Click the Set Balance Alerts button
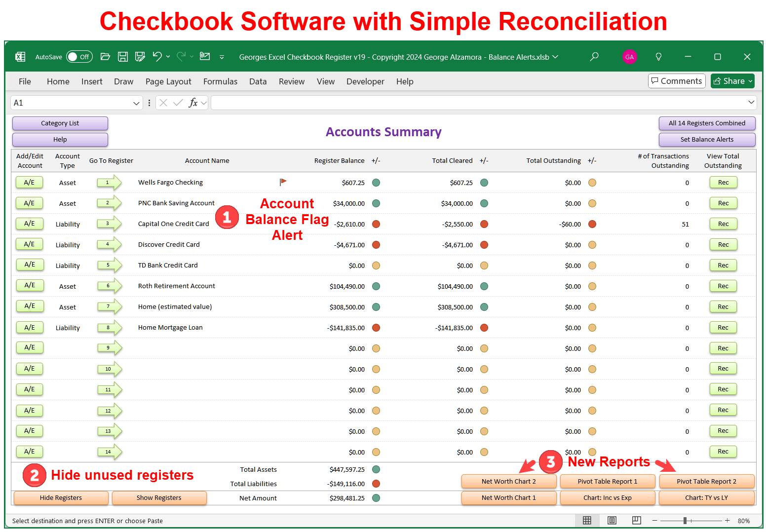This screenshot has height=532, width=766. pyautogui.click(x=707, y=140)
